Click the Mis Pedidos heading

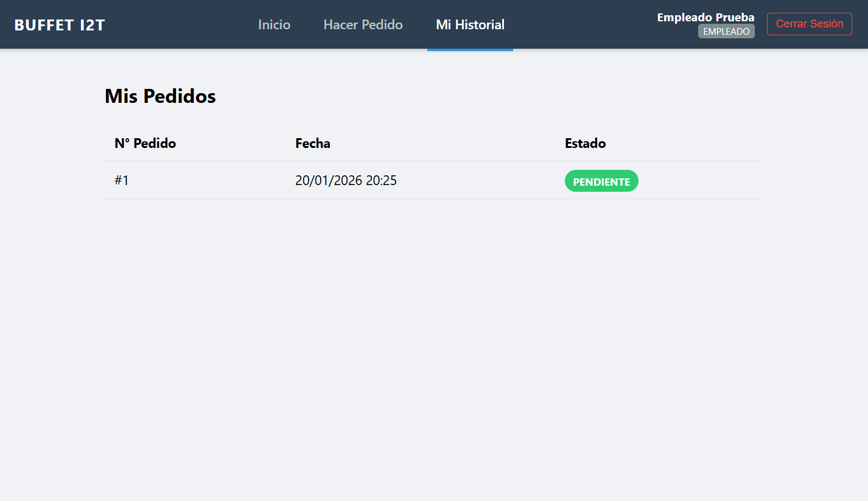[160, 96]
